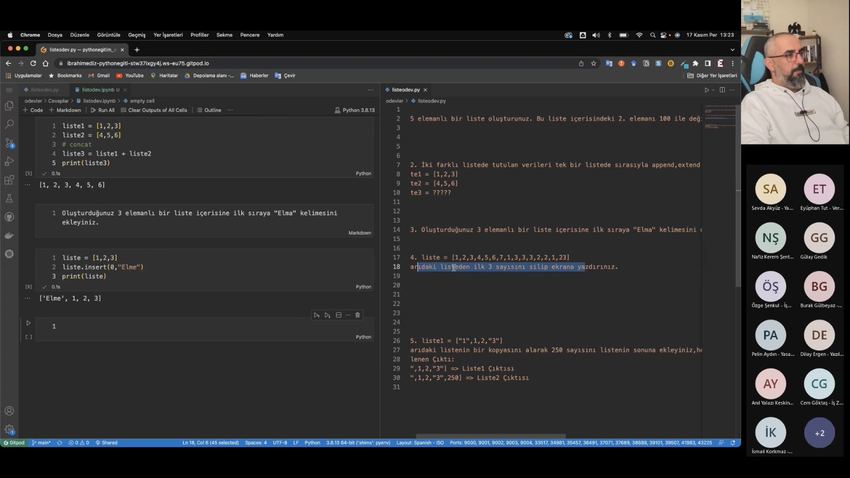The height and width of the screenshot is (478, 850).
Task: Click Spaces: 4 indentation in status bar
Action: [x=256, y=443]
